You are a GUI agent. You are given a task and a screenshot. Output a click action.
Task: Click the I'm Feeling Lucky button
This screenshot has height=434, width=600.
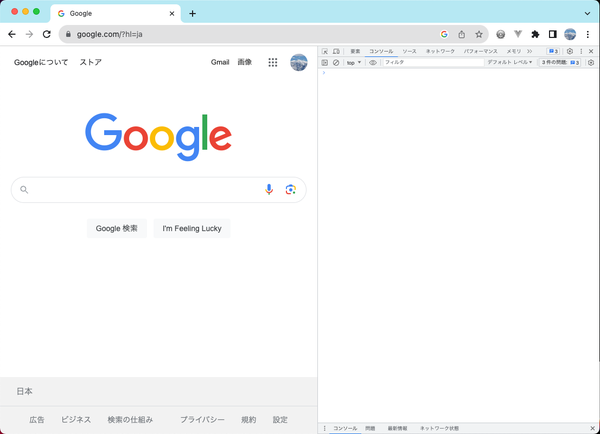point(192,228)
